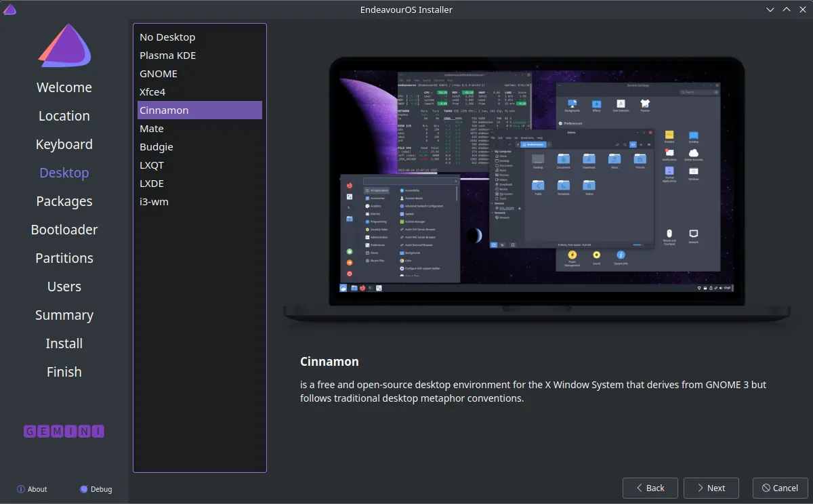This screenshot has width=813, height=504.
Task: Click the About info icon
Action: click(21, 489)
